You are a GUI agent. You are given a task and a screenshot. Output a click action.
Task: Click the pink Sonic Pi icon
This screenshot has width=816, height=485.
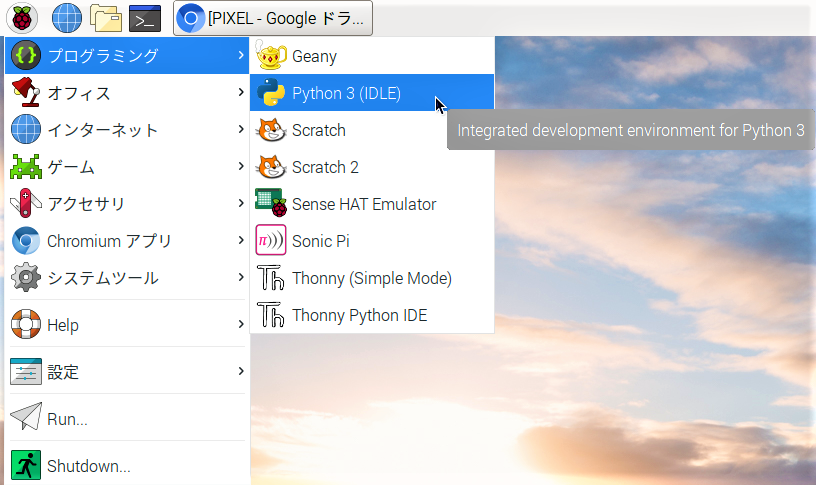(x=271, y=240)
